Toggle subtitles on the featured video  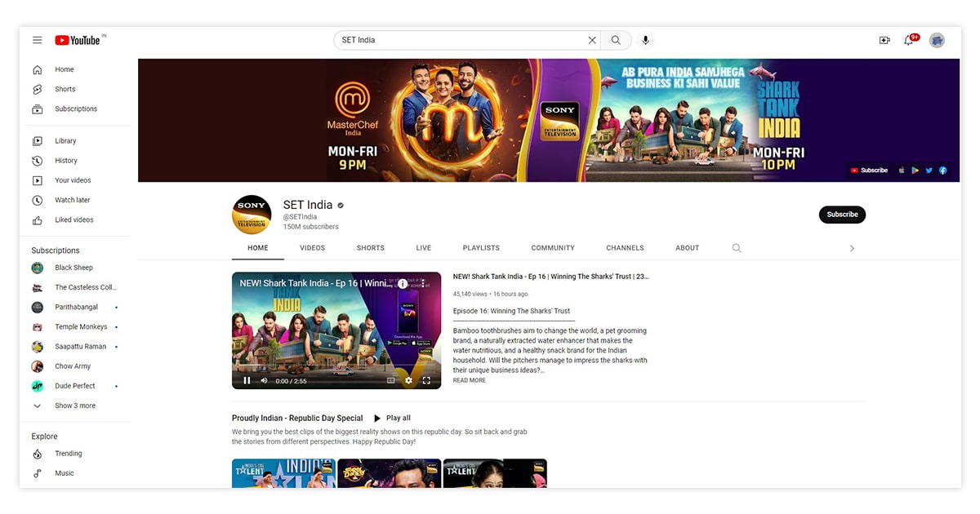pos(390,380)
